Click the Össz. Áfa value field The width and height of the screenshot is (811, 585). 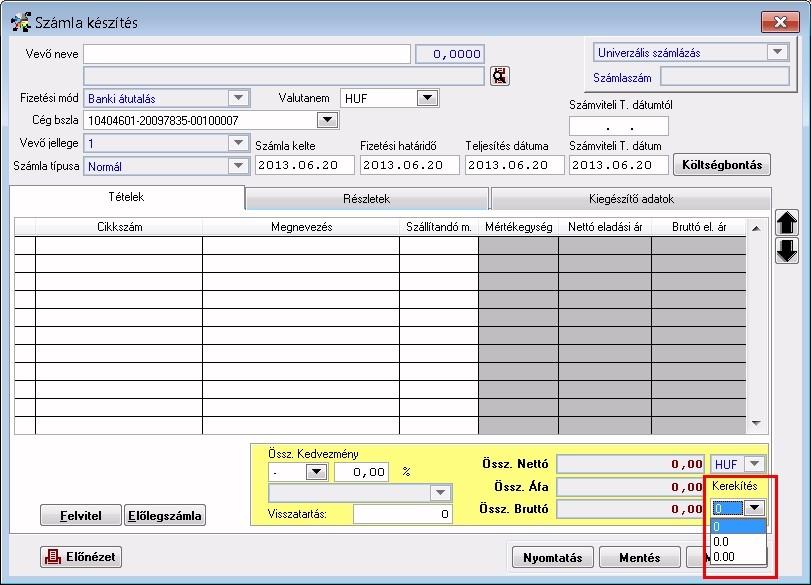(630, 486)
